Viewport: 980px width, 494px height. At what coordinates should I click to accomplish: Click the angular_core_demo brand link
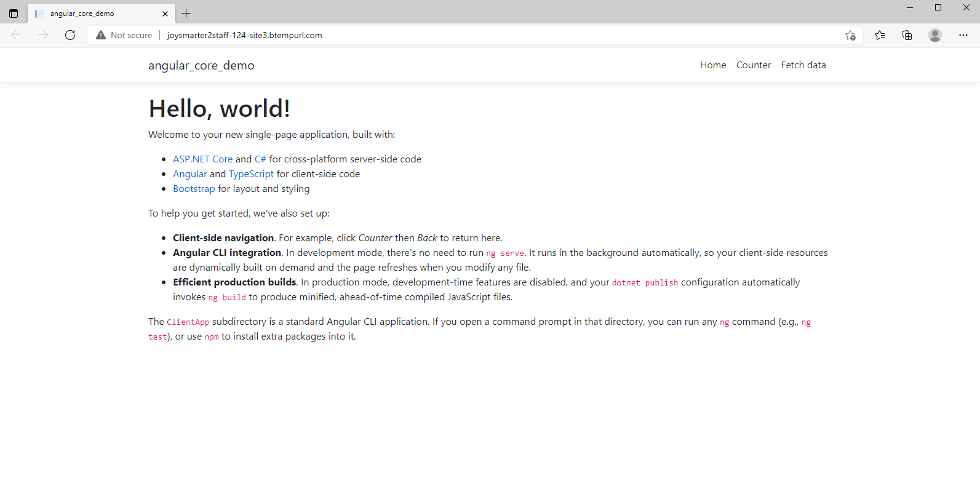201,65
